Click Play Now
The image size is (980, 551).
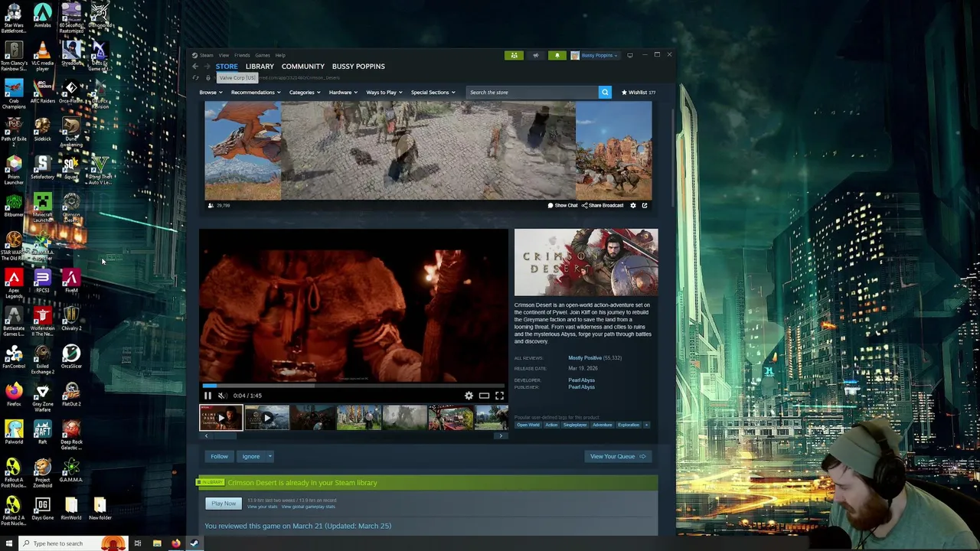point(224,504)
